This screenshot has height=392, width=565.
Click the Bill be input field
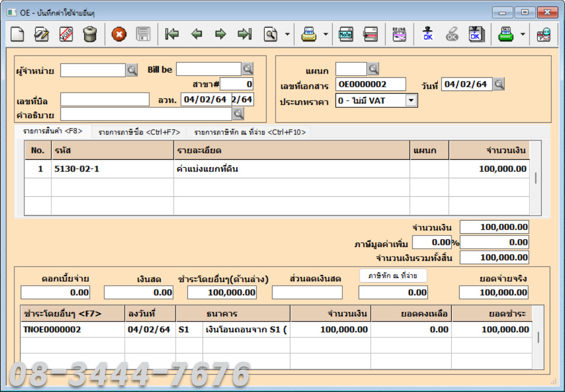(x=208, y=69)
